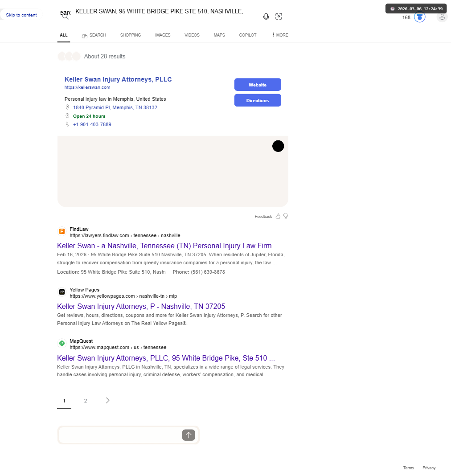This screenshot has height=476, width=451.
Task: Click the FindLaw favicon
Action: [x=62, y=231]
